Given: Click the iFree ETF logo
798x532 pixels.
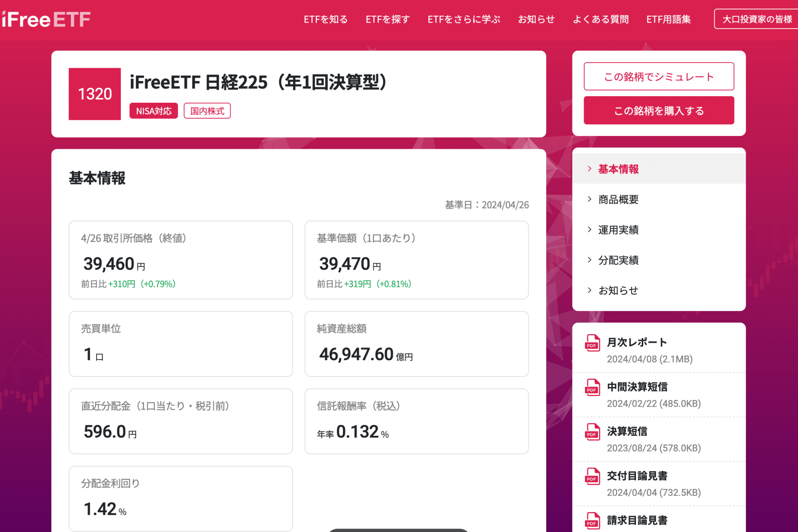Looking at the screenshot, I should pos(46,19).
